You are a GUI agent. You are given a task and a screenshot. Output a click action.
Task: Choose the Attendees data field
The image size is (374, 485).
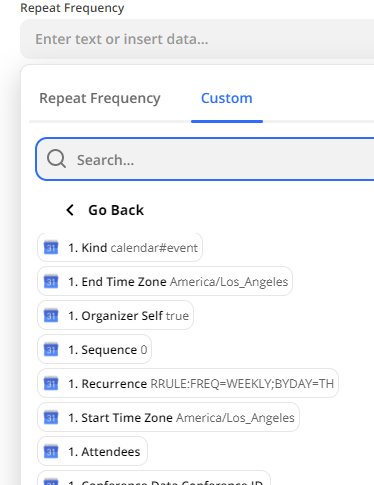(x=93, y=451)
